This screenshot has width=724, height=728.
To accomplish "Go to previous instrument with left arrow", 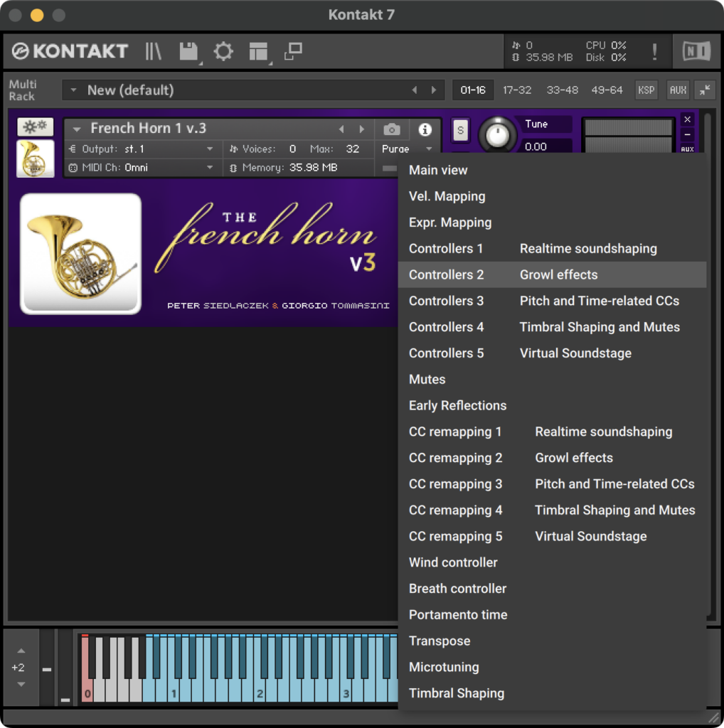I will pos(342,129).
